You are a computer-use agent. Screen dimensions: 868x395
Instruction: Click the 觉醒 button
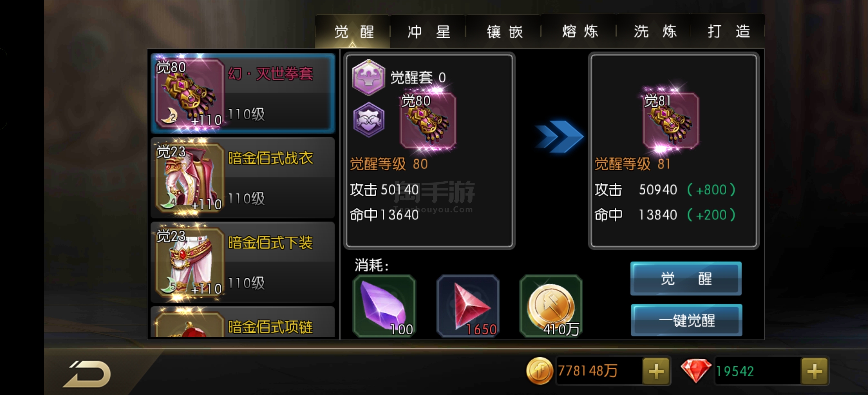[x=686, y=278]
